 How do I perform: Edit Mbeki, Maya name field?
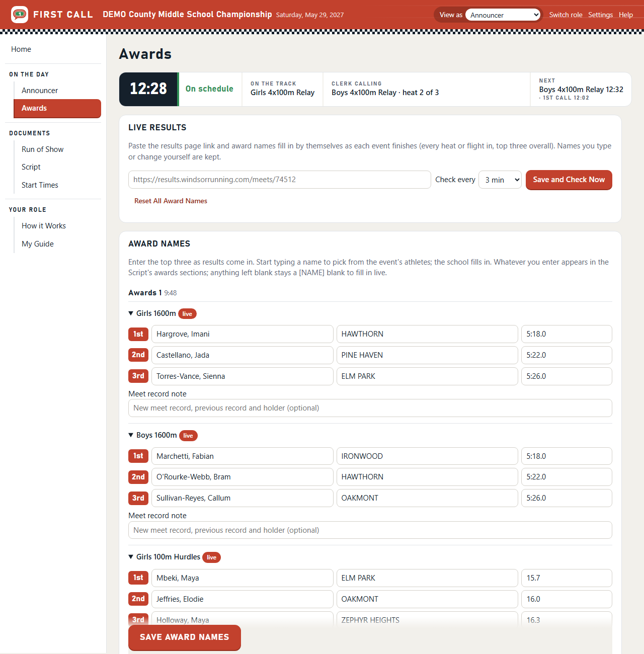pos(243,578)
